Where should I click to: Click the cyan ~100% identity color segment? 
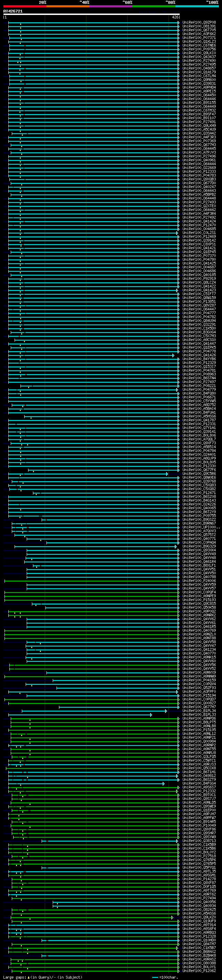197,6
